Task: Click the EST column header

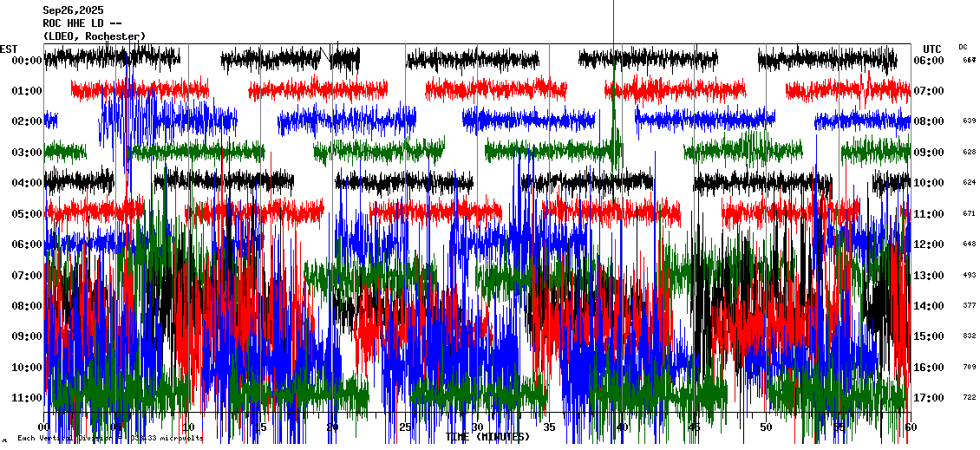Action: point(9,49)
